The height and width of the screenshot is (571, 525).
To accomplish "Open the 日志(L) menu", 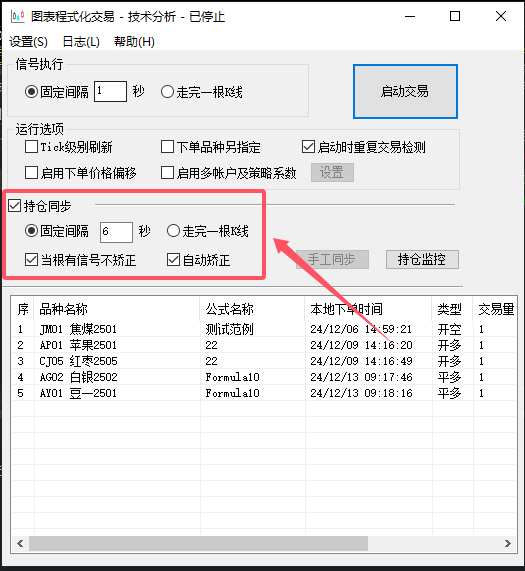I will click(x=81, y=42).
